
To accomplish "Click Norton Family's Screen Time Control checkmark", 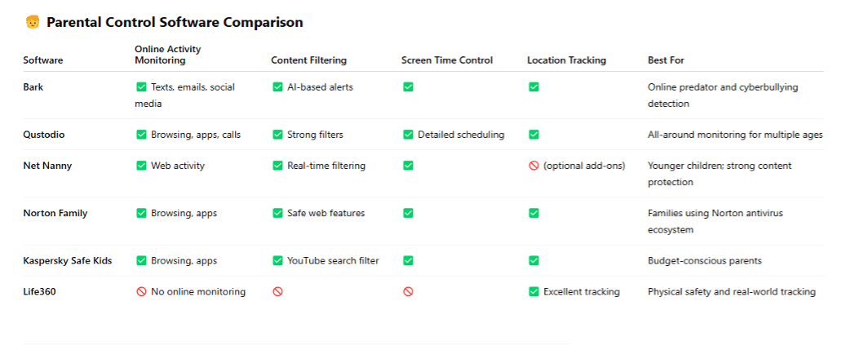I will pyautogui.click(x=408, y=213).
